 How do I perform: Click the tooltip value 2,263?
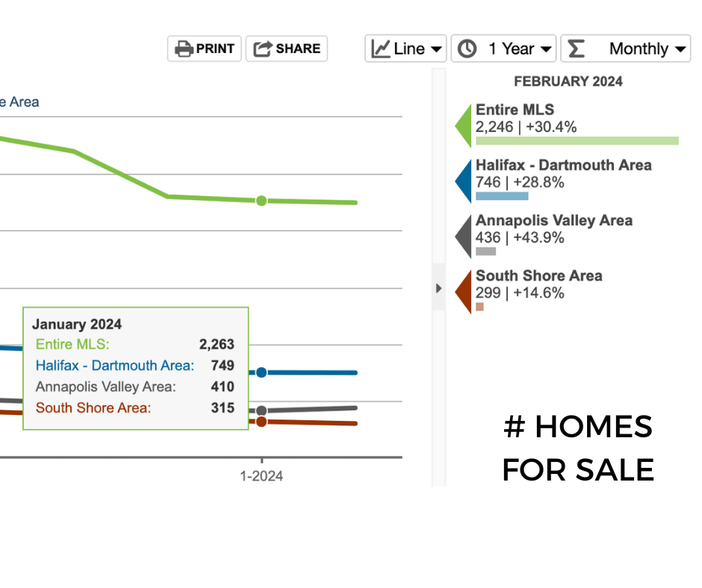(x=217, y=344)
